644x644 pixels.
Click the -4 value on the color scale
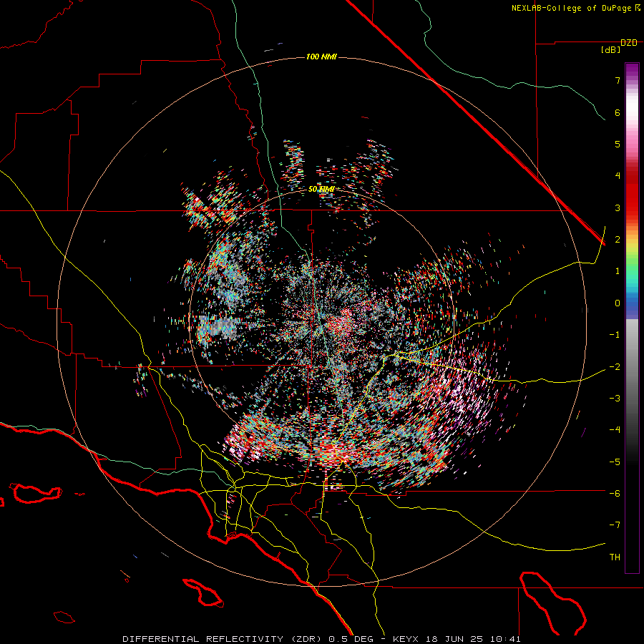click(615, 430)
